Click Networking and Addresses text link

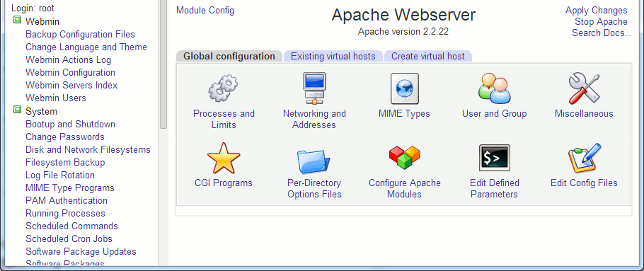315,119
